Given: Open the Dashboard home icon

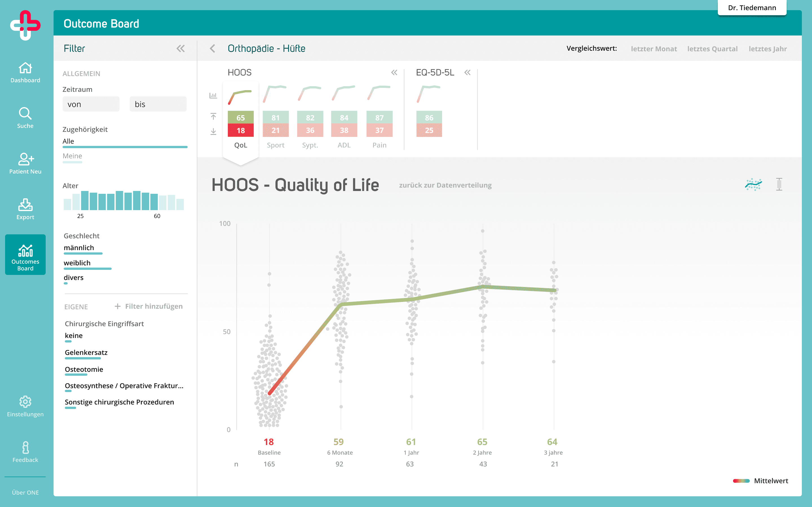Looking at the screenshot, I should 25,68.
